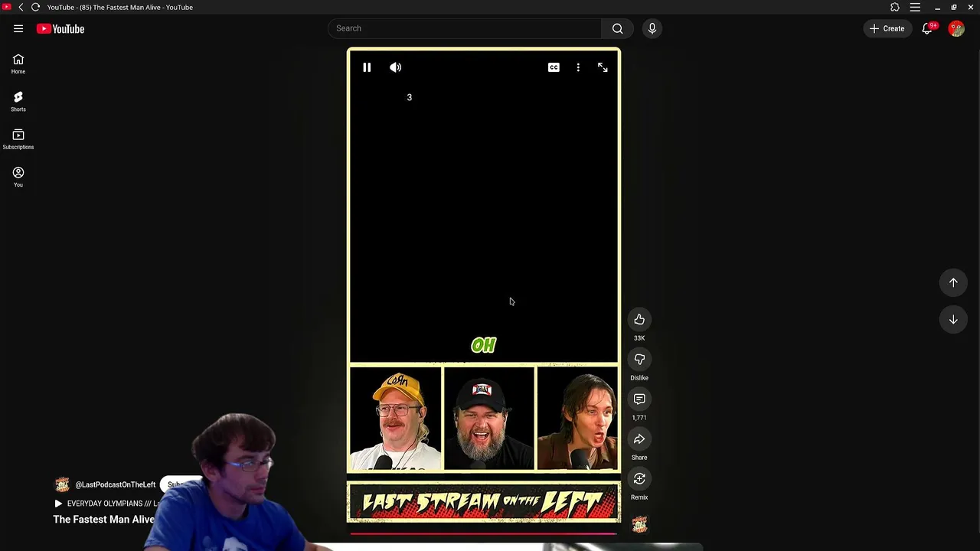Screen dimensions: 980x551
Task: Open the Short's three-dot more options menu
Action: coord(578,67)
